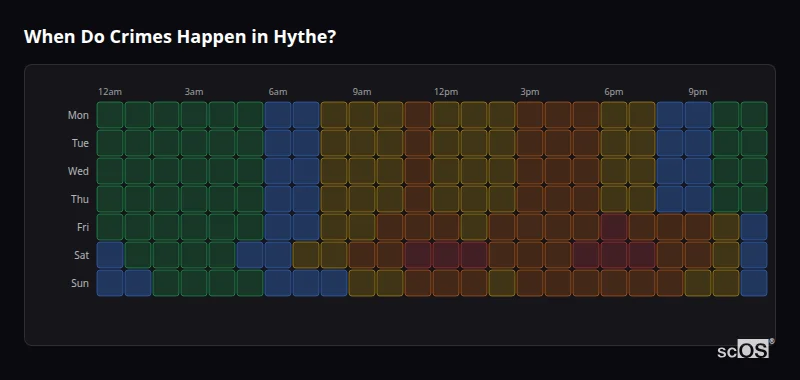Click the 3am column label
This screenshot has height=380, width=800.
click(x=194, y=92)
